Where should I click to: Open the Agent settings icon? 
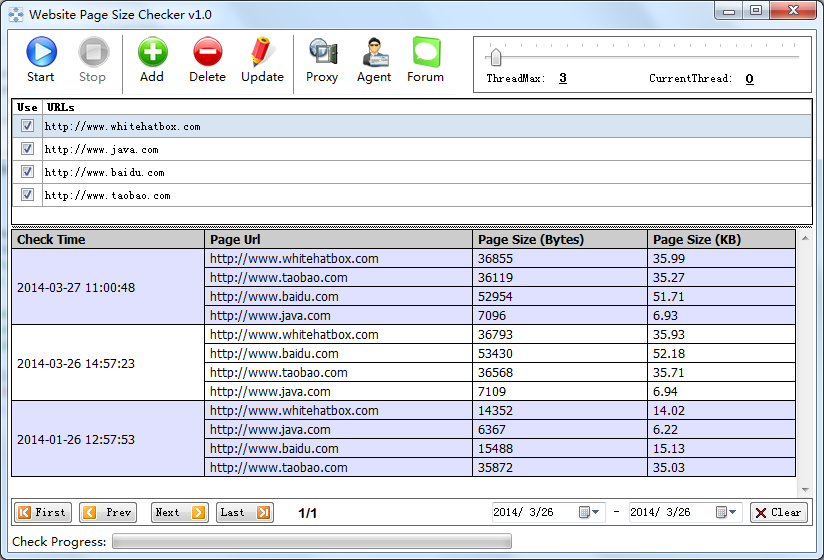pyautogui.click(x=374, y=60)
